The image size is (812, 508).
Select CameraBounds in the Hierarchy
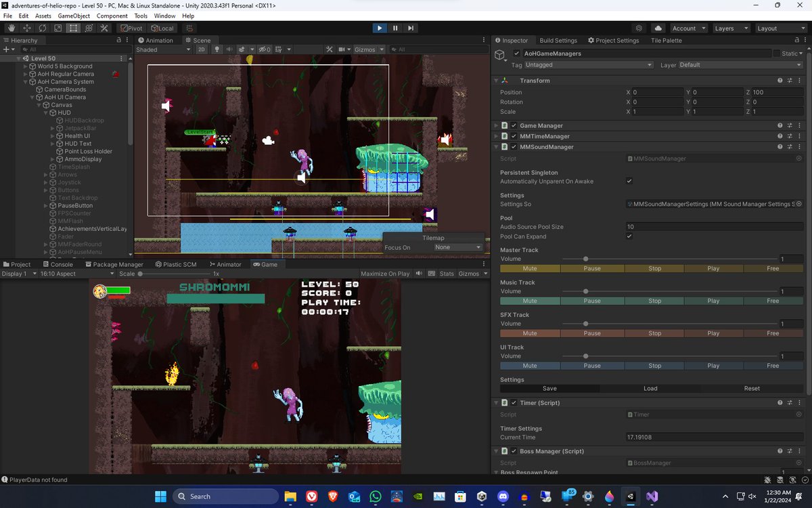(x=65, y=89)
